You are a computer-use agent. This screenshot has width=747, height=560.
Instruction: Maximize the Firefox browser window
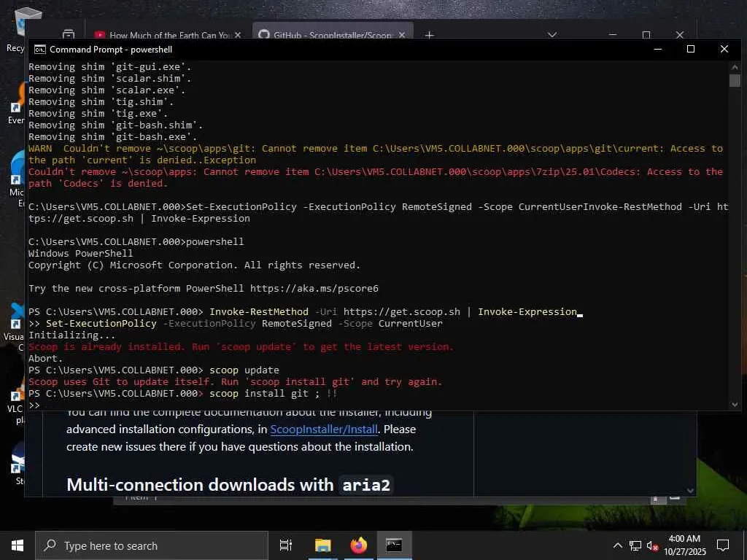646,35
